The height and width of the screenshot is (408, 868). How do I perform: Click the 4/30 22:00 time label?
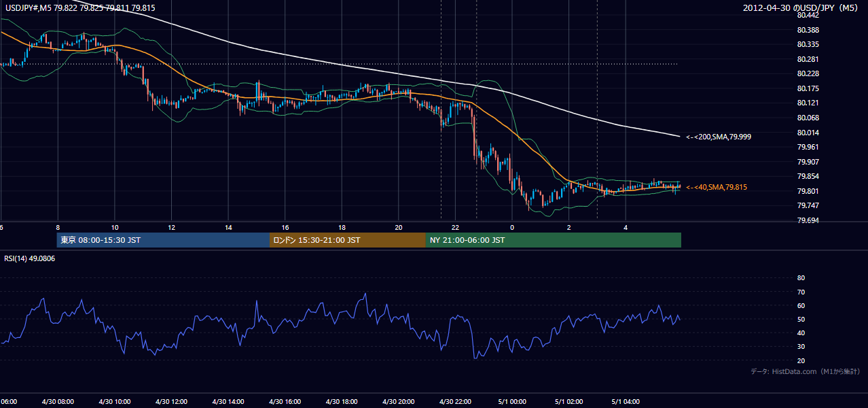(455, 401)
